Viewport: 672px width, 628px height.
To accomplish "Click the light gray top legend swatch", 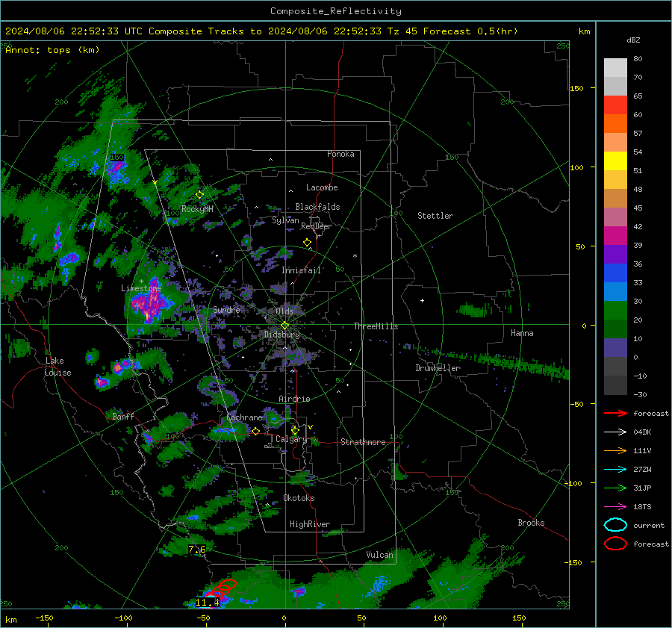I will (x=615, y=67).
